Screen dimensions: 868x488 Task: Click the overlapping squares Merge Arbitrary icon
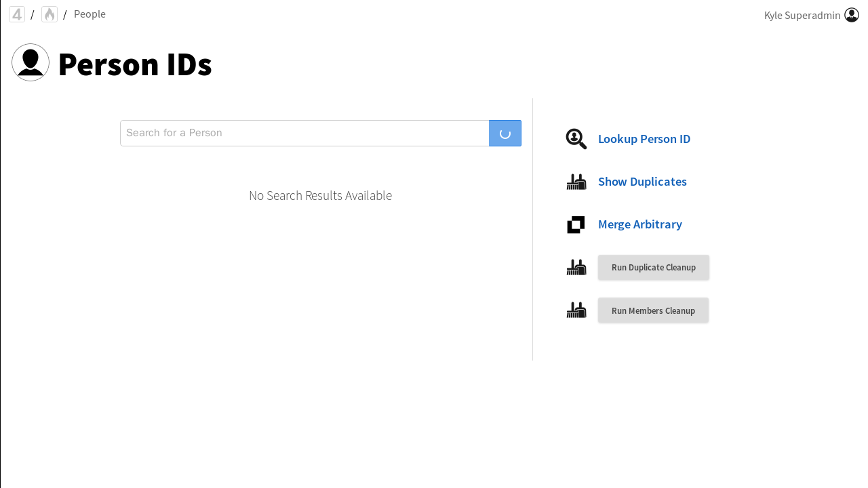click(576, 224)
